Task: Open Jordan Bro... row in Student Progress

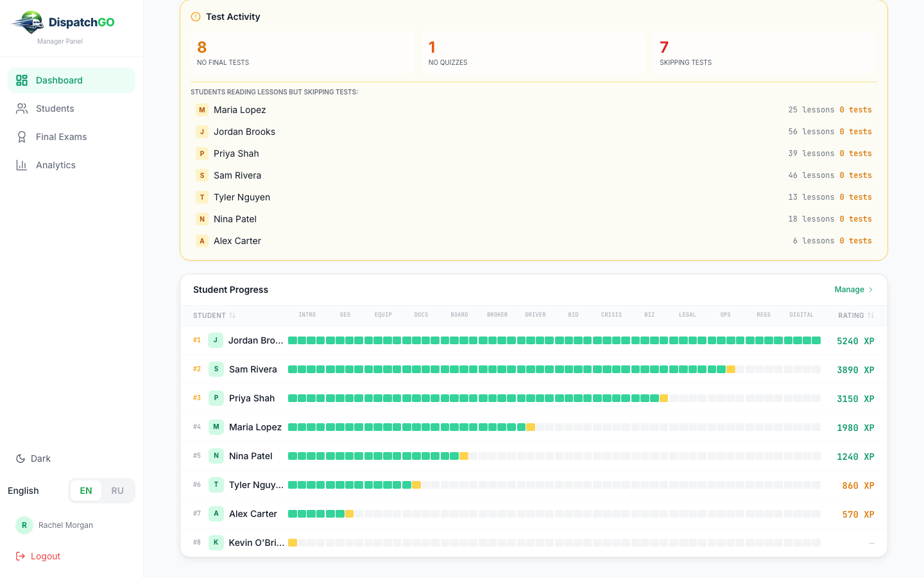Action: 534,340
